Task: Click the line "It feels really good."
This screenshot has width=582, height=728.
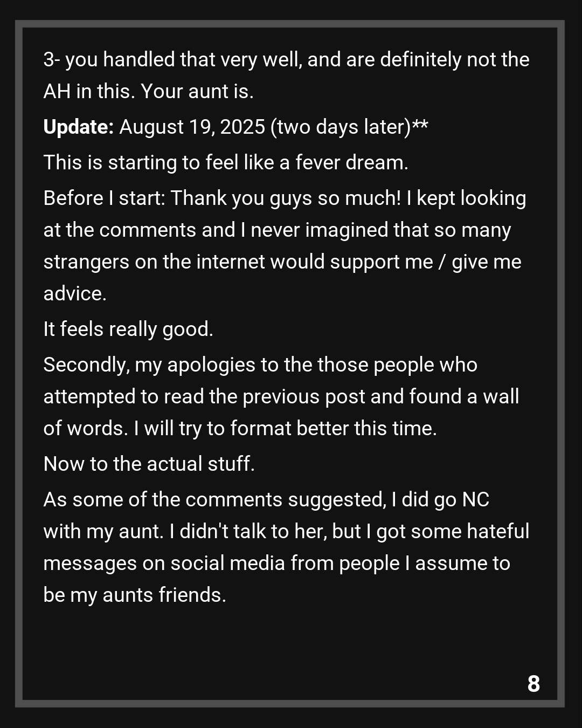Action: (128, 329)
